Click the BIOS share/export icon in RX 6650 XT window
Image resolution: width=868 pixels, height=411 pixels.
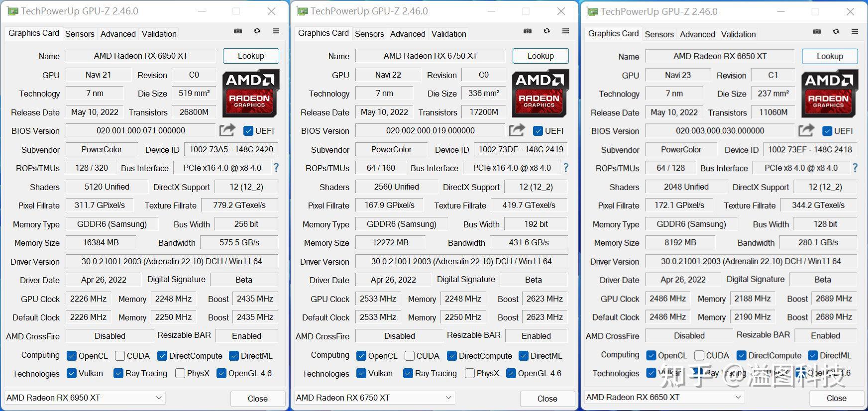point(806,131)
